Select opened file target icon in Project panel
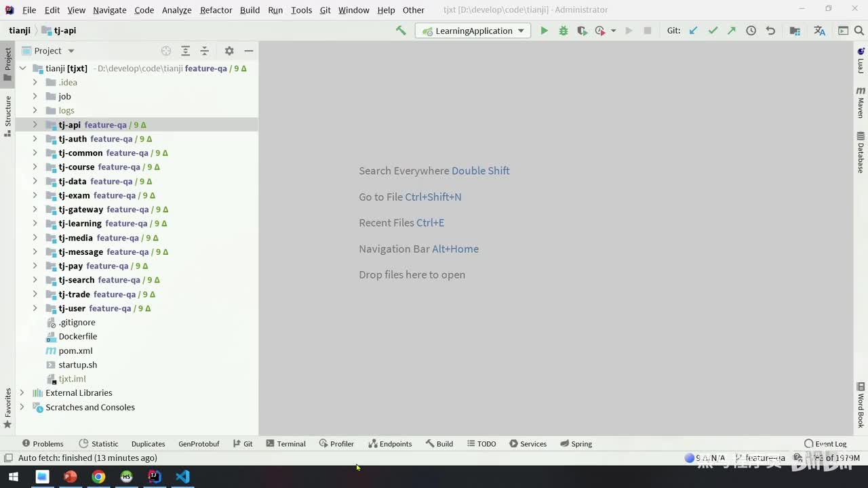868x488 pixels. coord(166,51)
